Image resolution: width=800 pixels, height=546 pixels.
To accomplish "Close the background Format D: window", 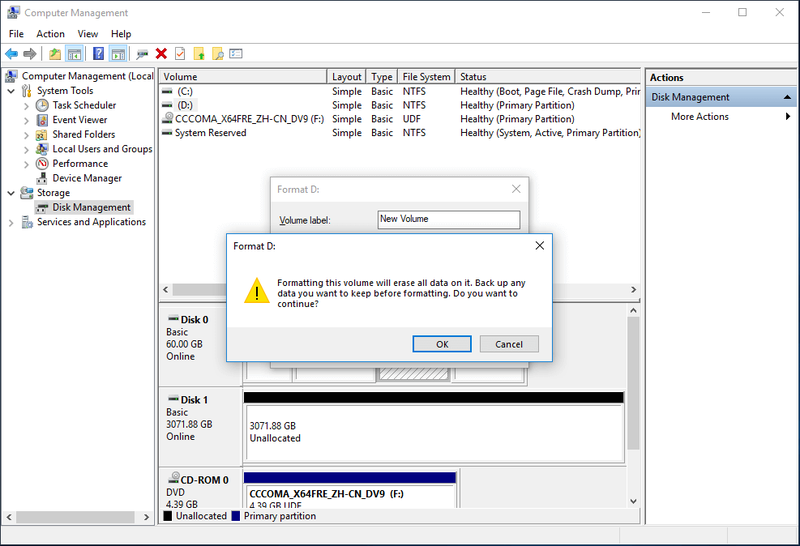I will [516, 189].
